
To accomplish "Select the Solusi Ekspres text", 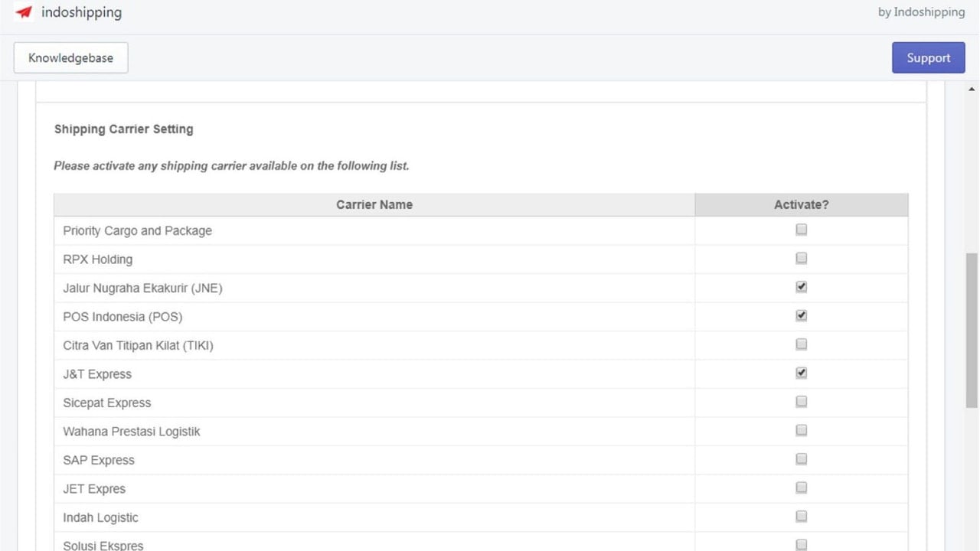I will tap(103, 546).
